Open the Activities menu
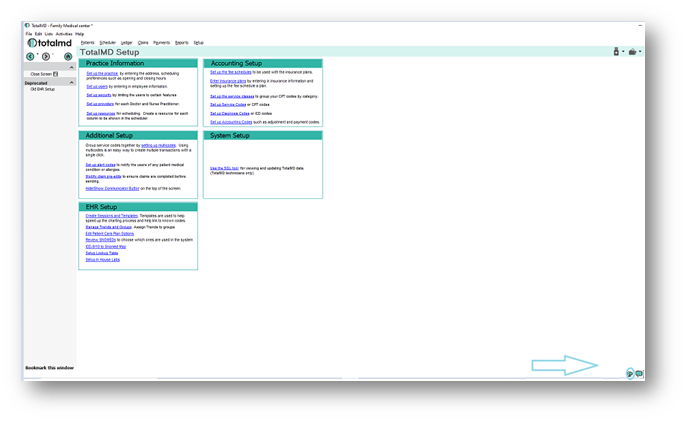Screen dimensions: 687x423 pyautogui.click(x=64, y=34)
